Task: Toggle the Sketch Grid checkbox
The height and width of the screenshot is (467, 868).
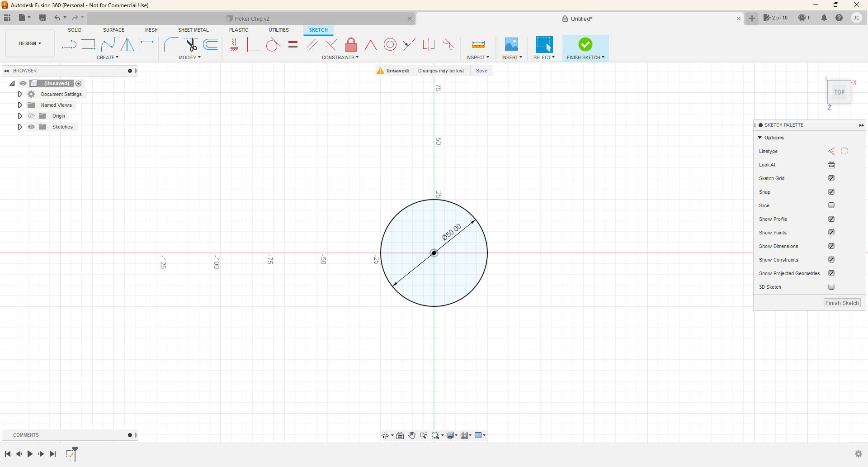Action: pyautogui.click(x=831, y=178)
